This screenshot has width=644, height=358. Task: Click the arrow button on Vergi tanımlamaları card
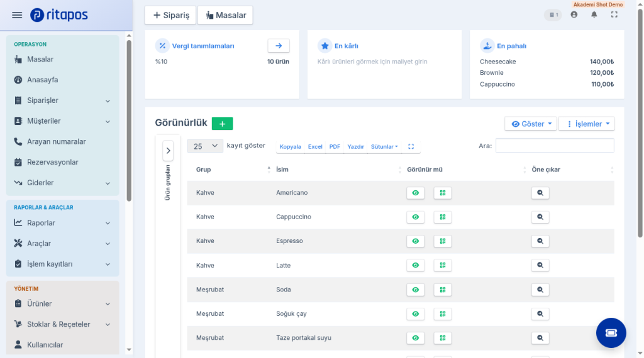[x=279, y=45]
